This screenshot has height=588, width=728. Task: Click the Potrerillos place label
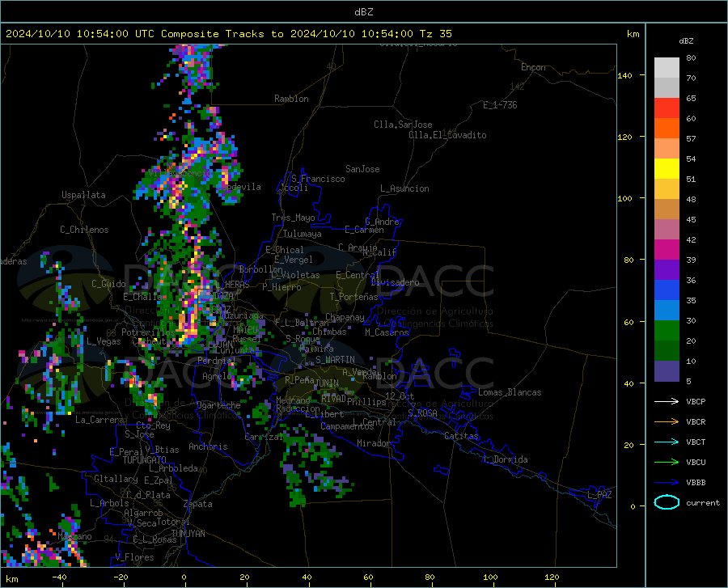tap(148, 332)
